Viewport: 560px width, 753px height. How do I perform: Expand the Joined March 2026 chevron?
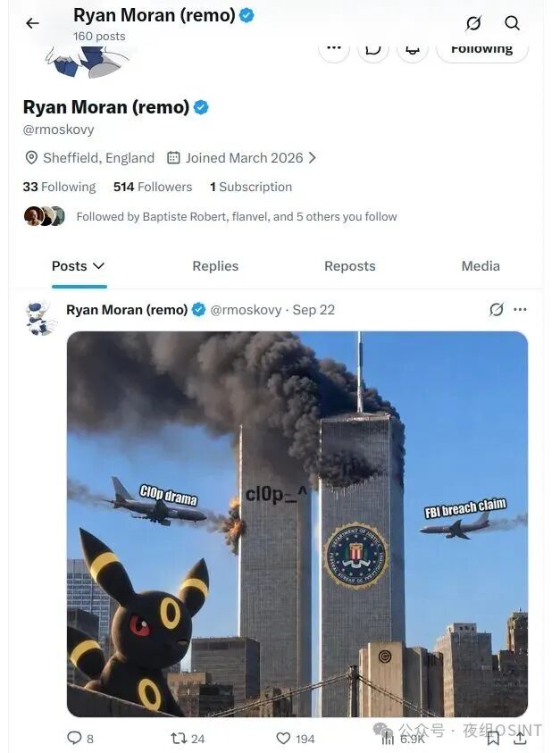313,157
